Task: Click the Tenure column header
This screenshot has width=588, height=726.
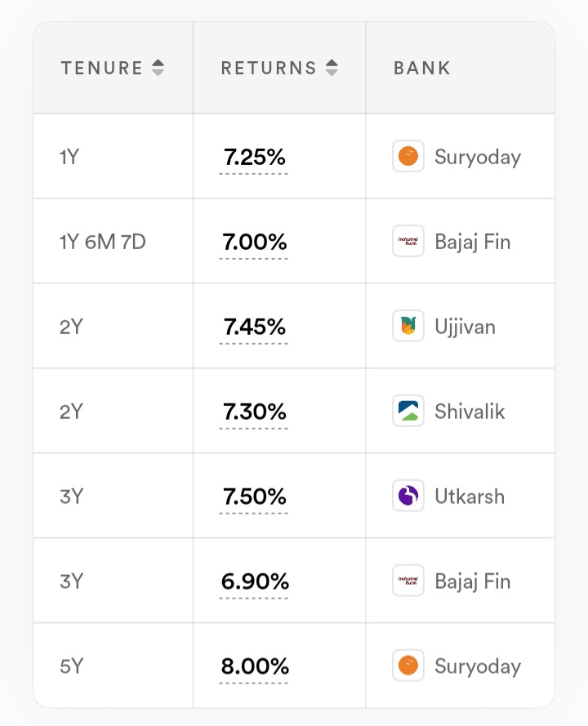Action: pos(102,68)
